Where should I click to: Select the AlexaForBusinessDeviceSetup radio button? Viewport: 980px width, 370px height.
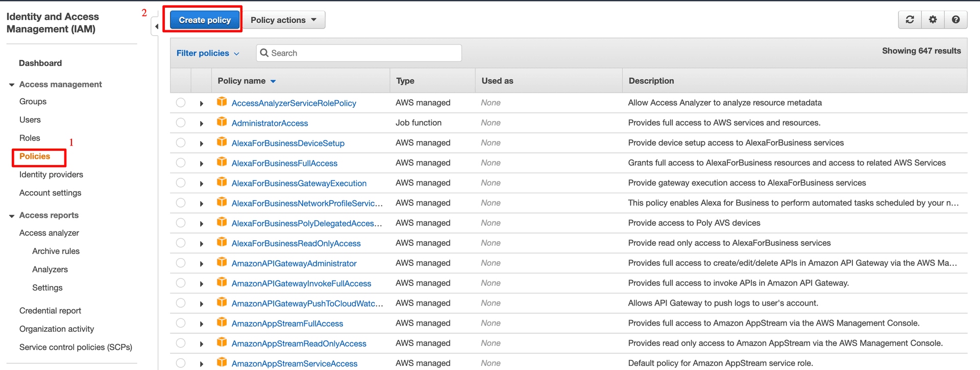pos(181,143)
